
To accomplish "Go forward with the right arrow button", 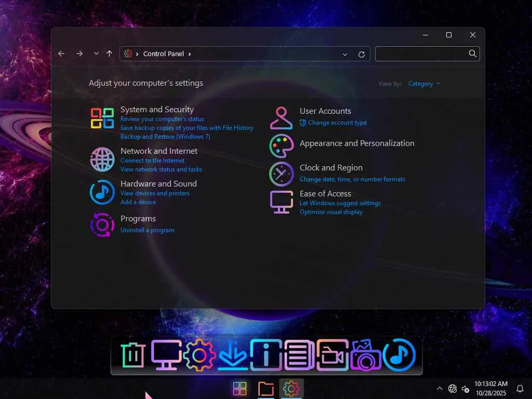I will pyautogui.click(x=79, y=54).
